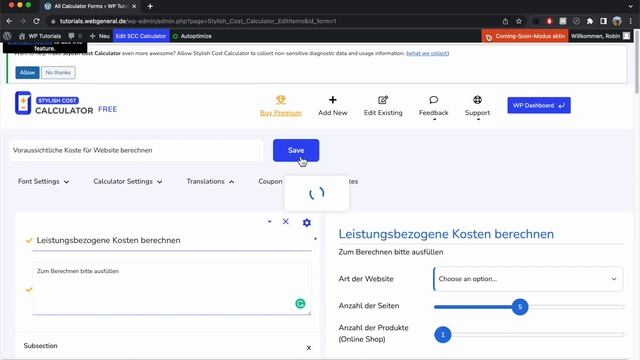Open Willkommen, Robin account menu
The height and width of the screenshot is (360, 640).
[600, 36]
